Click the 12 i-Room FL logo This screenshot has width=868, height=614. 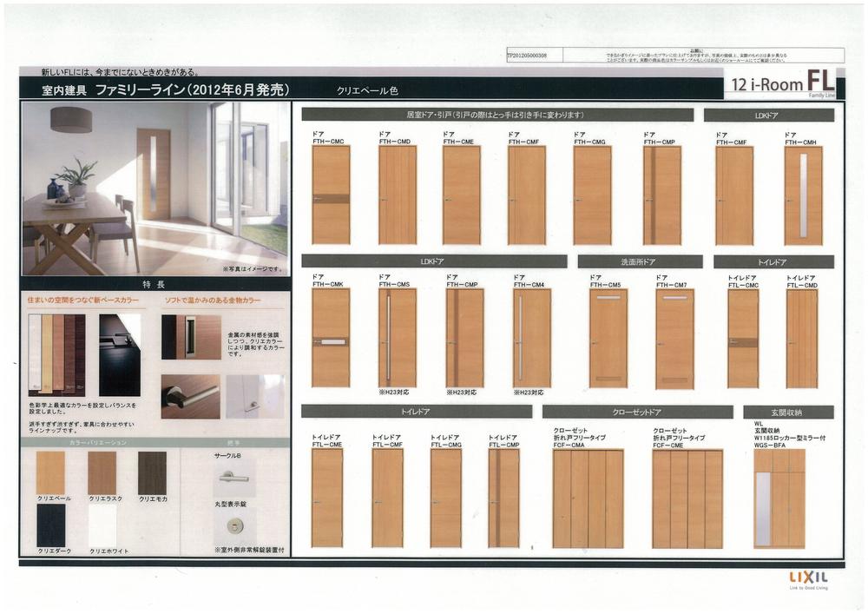point(783,83)
